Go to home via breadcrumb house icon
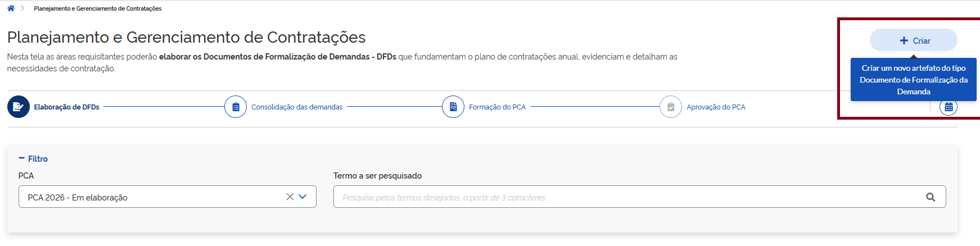This screenshot has width=980, height=246. tap(11, 8)
